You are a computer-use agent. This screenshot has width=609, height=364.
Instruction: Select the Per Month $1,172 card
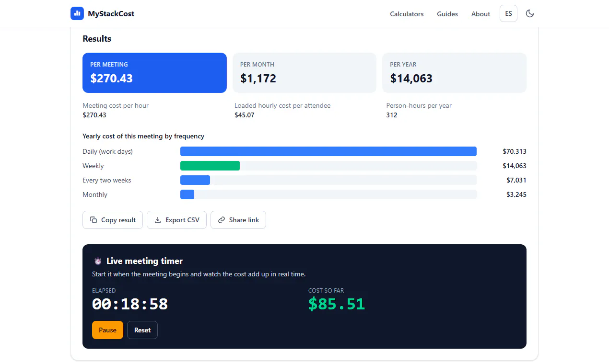pos(304,73)
